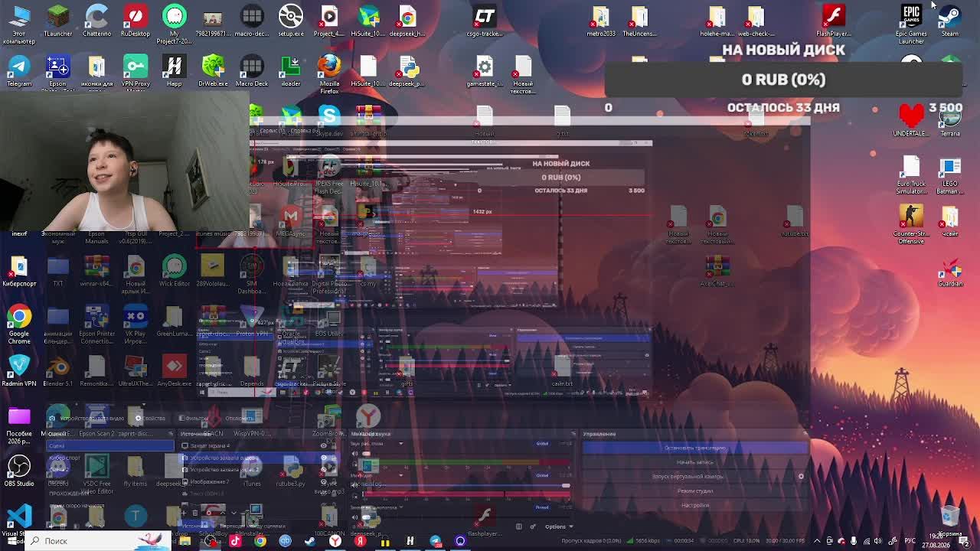This screenshot has width=980, height=551.
Task: Open Yandex Browser from the taskbar
Action: tap(335, 541)
